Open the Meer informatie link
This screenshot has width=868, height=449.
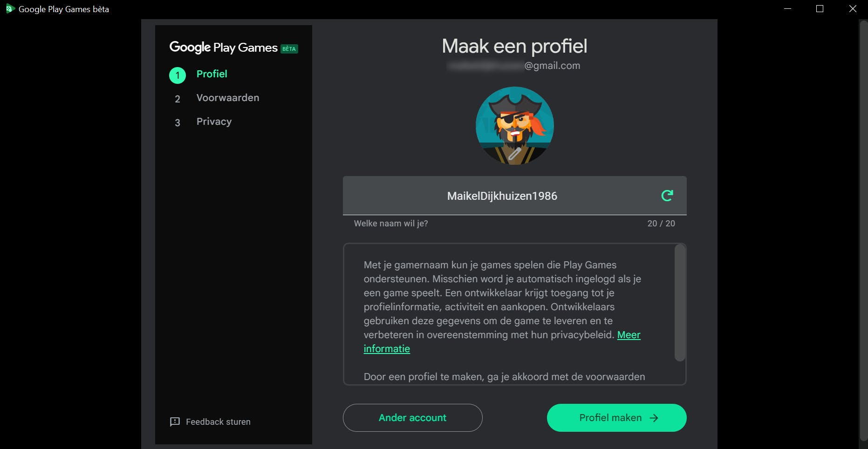629,335
